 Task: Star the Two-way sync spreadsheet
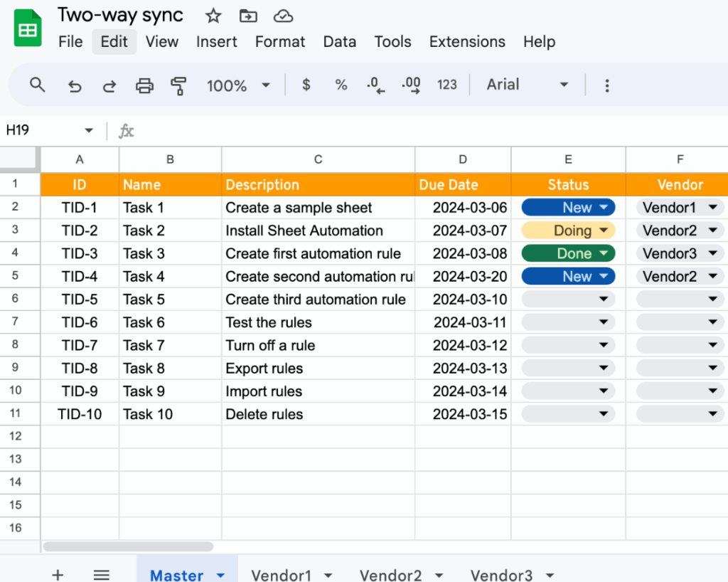(x=213, y=15)
